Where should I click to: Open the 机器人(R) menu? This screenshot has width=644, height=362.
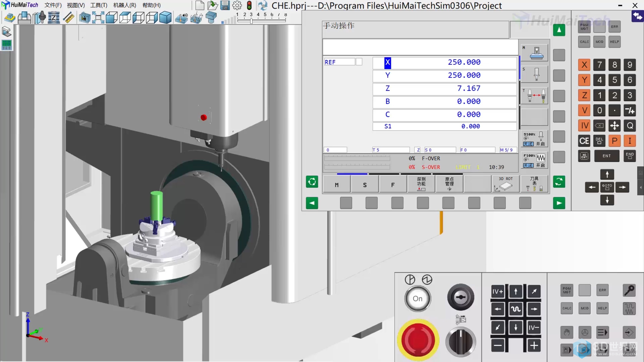coord(125,5)
